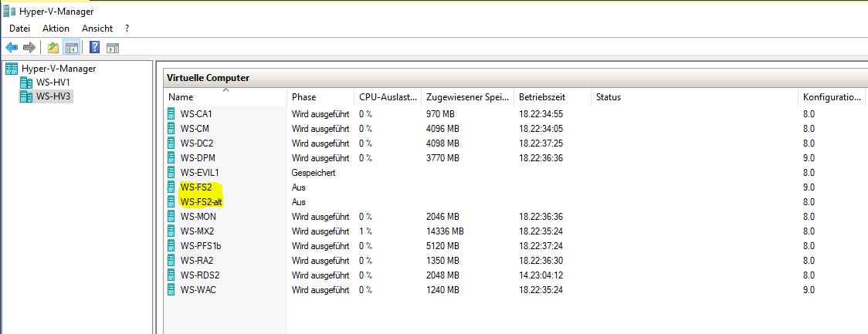This screenshot has height=334, width=868.
Task: Sort by the Phase column header
Action: tap(320, 96)
